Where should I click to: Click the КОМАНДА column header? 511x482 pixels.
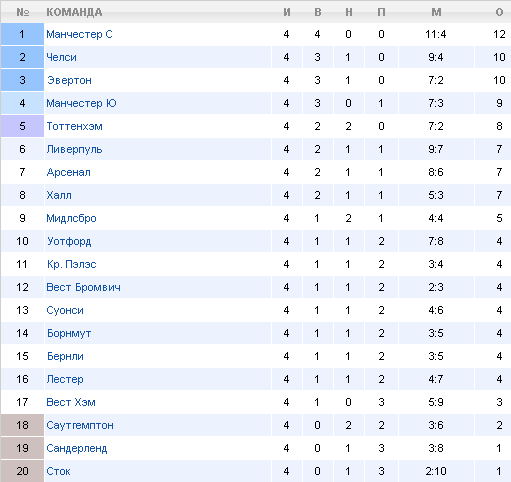click(74, 12)
